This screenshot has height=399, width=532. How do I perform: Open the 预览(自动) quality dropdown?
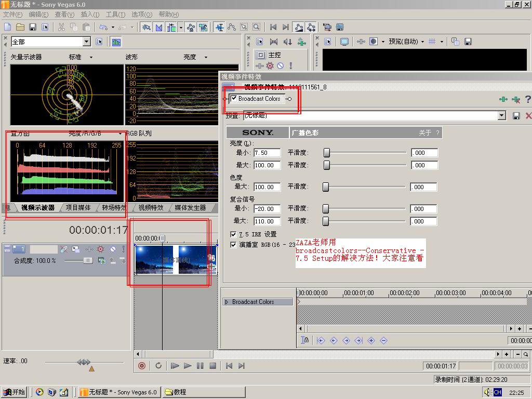[x=422, y=42]
